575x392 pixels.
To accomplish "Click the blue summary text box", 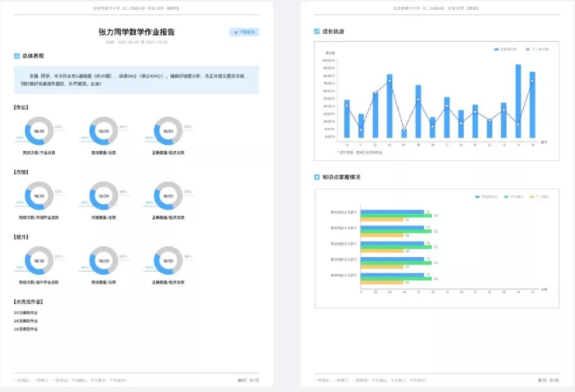I will pos(136,80).
